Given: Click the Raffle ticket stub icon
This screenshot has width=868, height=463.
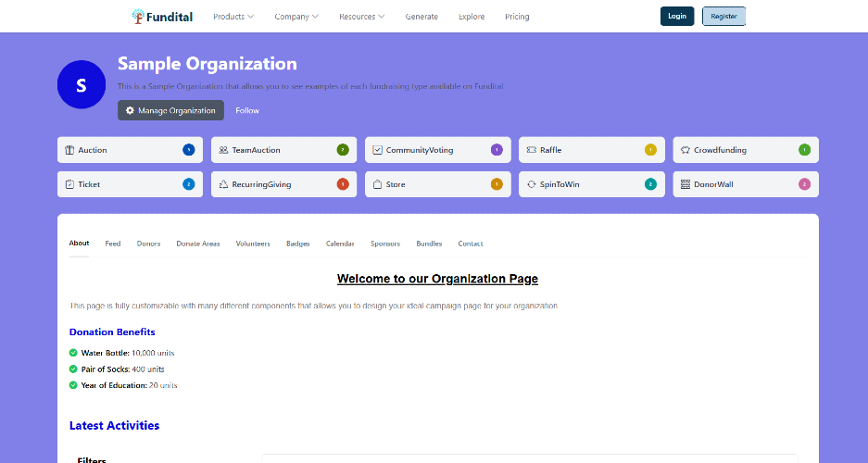Looking at the screenshot, I should [x=531, y=150].
